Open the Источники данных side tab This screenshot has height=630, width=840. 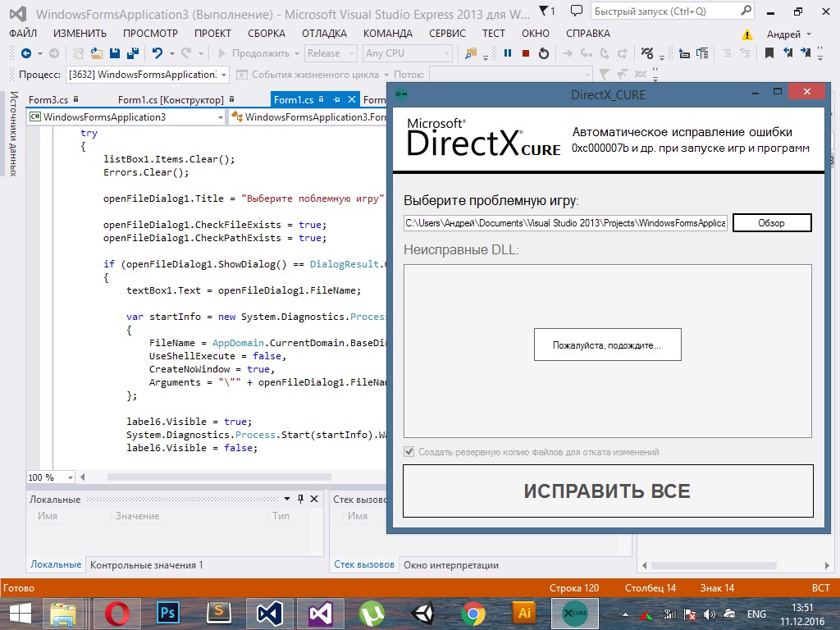coord(13,134)
